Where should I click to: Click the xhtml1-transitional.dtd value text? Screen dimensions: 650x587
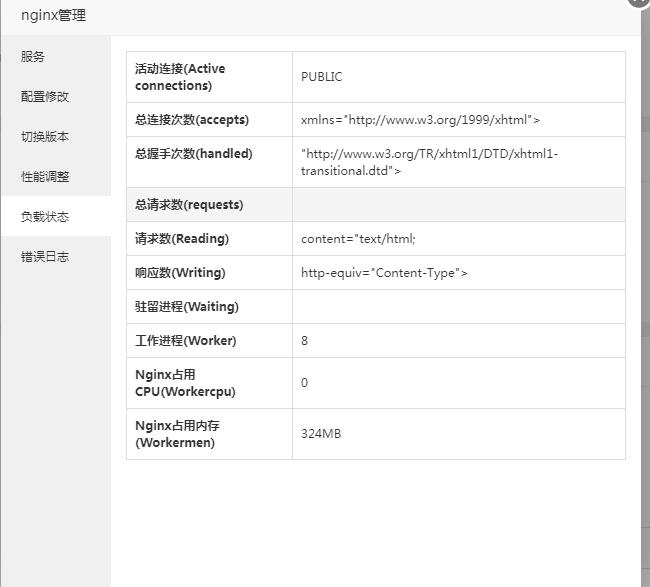(x=429, y=162)
